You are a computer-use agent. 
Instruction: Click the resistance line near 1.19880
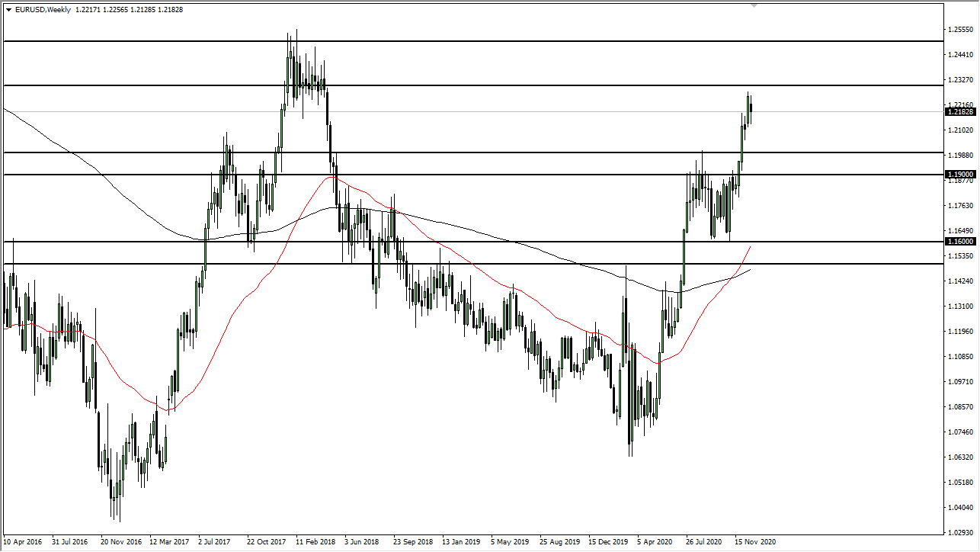533,152
